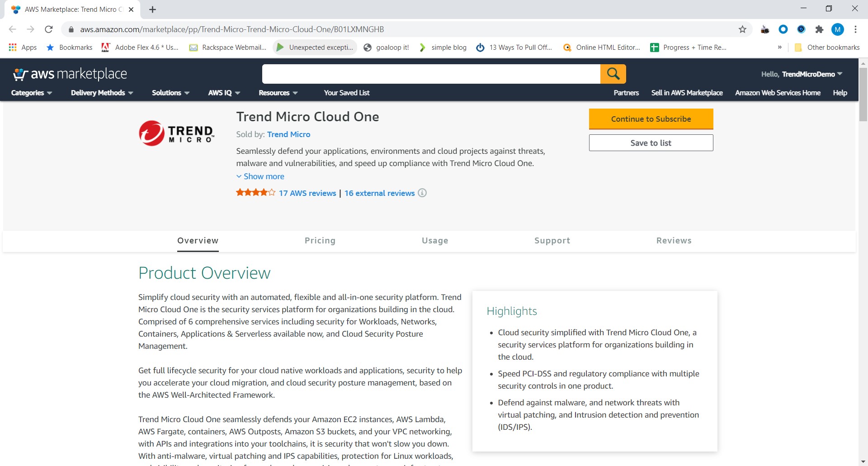Open Your Saved List
This screenshot has height=466, width=868.
pyautogui.click(x=347, y=93)
